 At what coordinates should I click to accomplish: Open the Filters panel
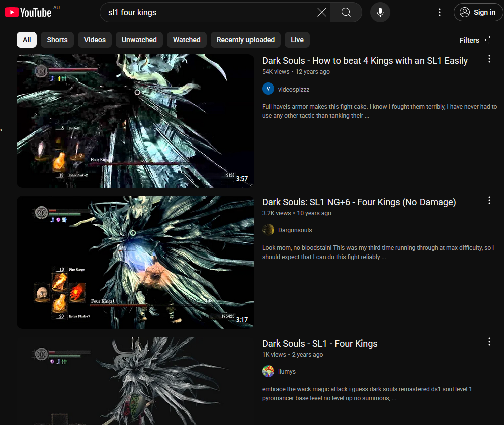click(x=476, y=40)
